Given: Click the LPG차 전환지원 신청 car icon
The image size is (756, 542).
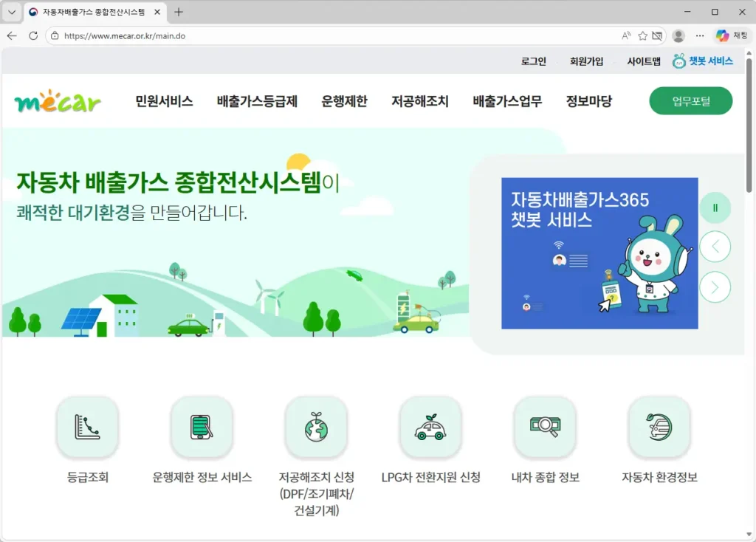Looking at the screenshot, I should [x=430, y=428].
